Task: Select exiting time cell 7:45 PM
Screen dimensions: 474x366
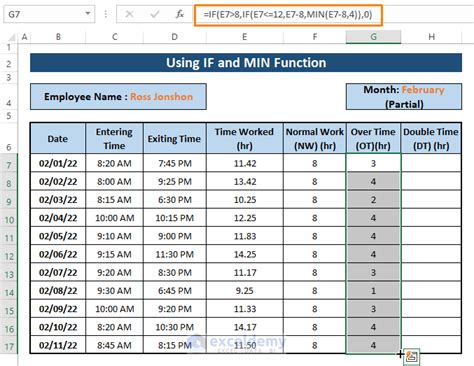Action: point(175,163)
